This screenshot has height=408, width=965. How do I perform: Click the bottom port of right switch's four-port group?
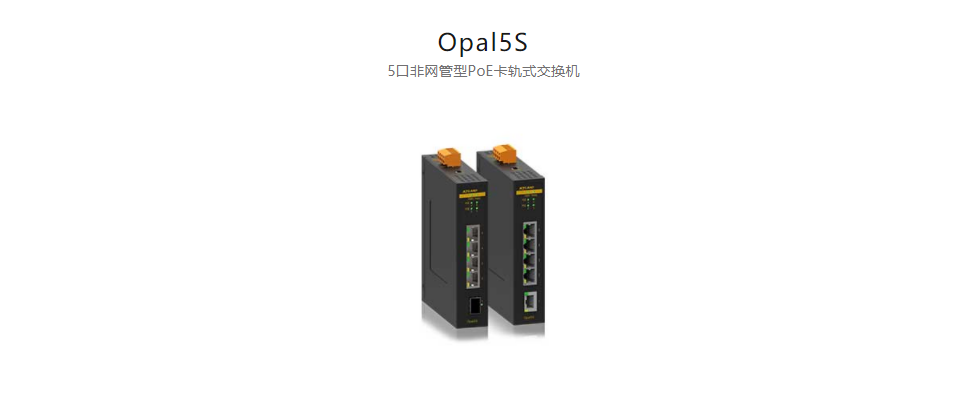coord(530,275)
